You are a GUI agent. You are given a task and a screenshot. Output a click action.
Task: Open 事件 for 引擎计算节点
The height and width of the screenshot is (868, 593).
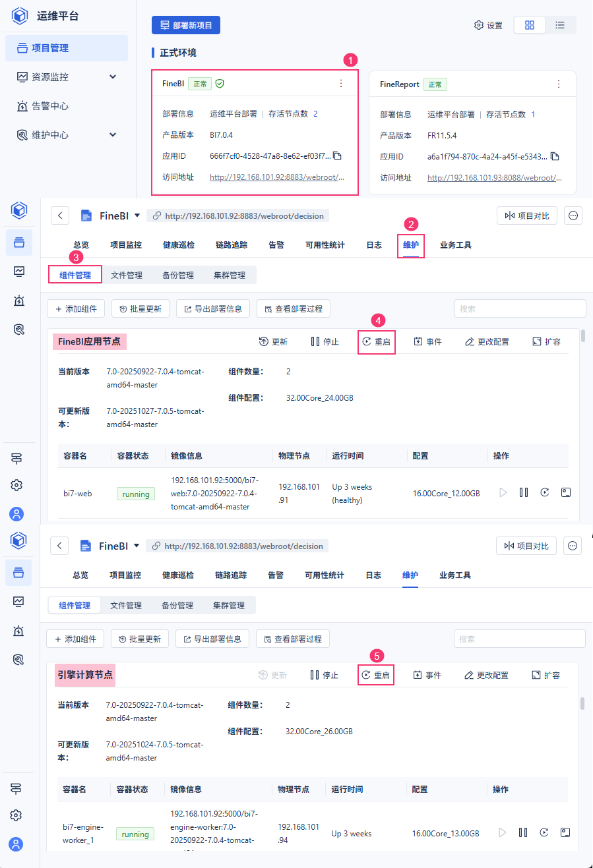click(x=427, y=676)
